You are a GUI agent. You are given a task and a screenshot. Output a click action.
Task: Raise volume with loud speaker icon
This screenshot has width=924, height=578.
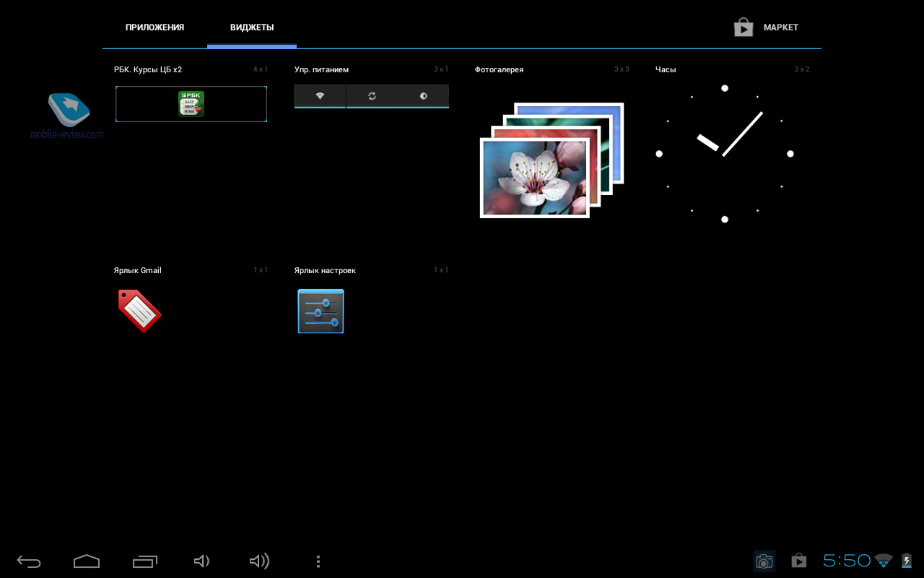(259, 561)
